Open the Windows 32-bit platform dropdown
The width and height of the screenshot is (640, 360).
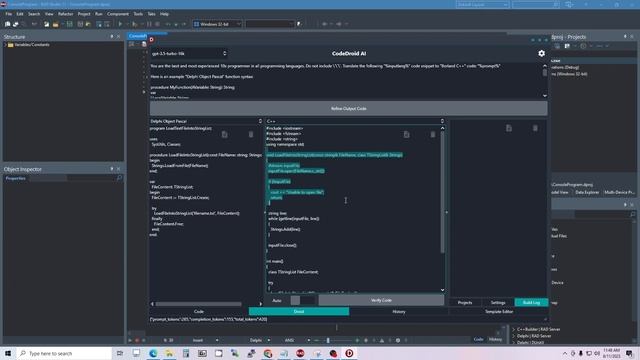pos(217,24)
